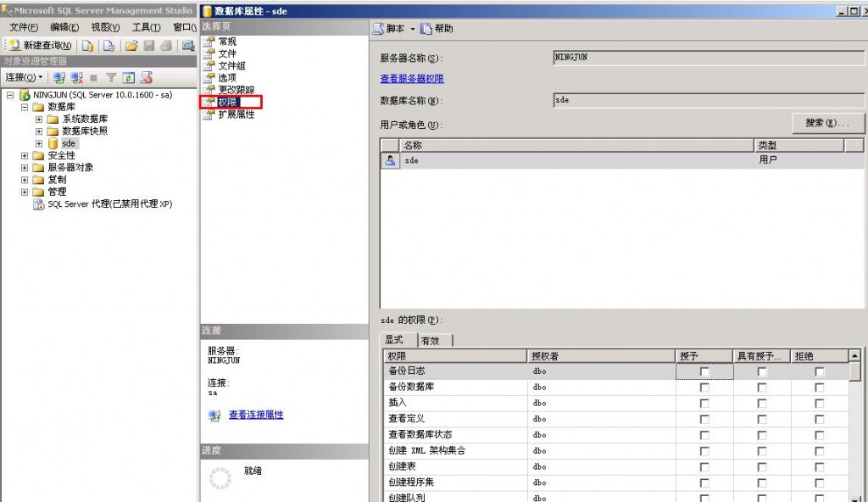Check the 授予 checkbox for 备份日志 permission
The height and width of the screenshot is (502, 868).
coord(703,371)
